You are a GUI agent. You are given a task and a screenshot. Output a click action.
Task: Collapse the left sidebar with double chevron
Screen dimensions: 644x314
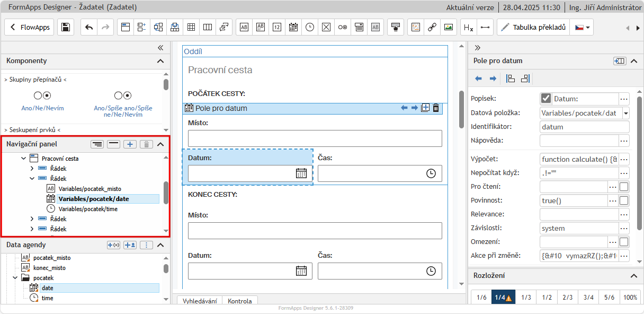[160, 47]
